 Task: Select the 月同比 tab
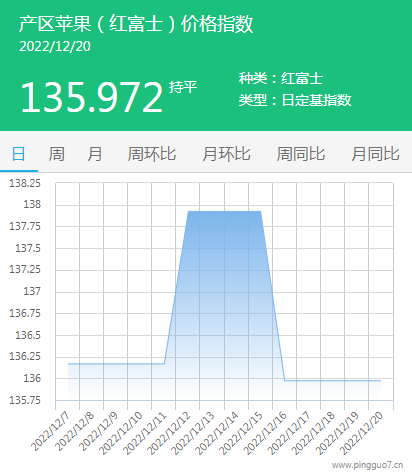pyautogui.click(x=375, y=154)
